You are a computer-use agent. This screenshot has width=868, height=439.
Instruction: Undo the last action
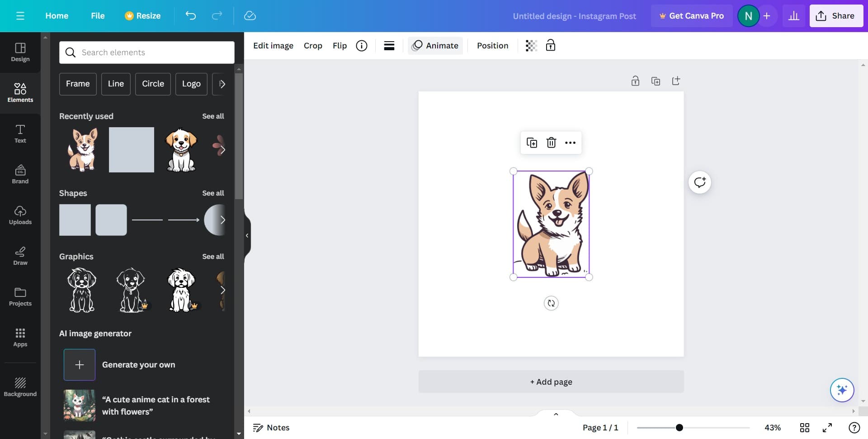click(x=191, y=15)
